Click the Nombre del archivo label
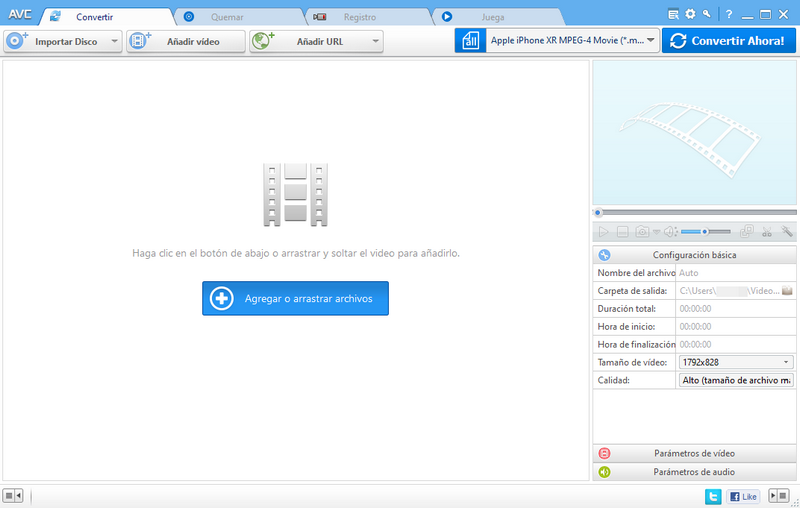800x508 pixels. click(x=636, y=273)
